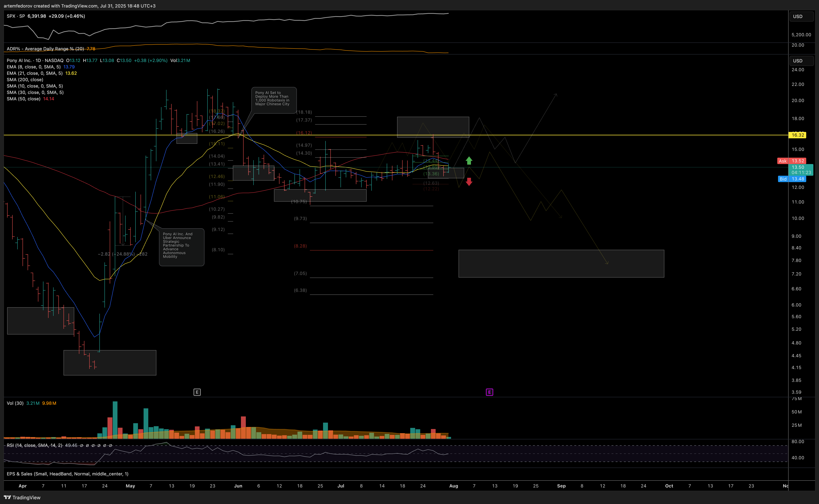Click the blue Bid 13.48 price label
Screen dimensions: 819x504
click(x=792, y=179)
